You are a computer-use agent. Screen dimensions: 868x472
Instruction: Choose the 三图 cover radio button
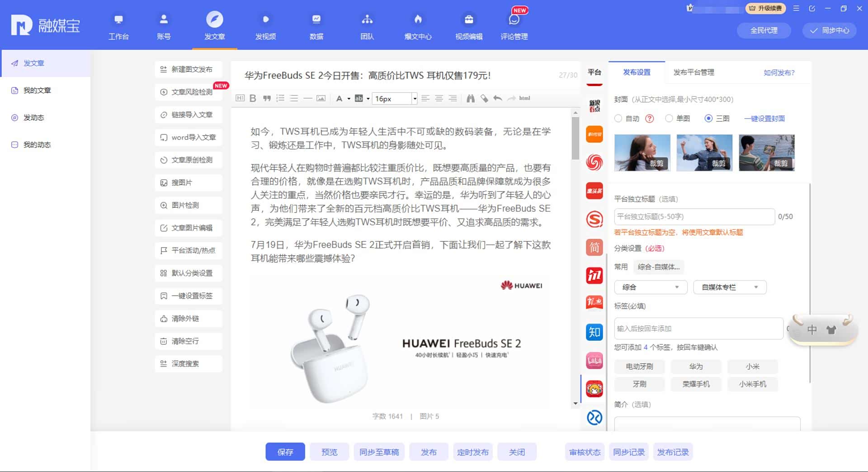[708, 119]
